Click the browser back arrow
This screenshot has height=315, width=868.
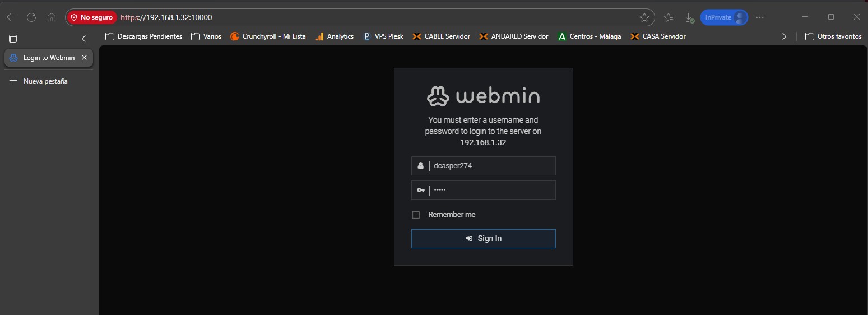11,17
